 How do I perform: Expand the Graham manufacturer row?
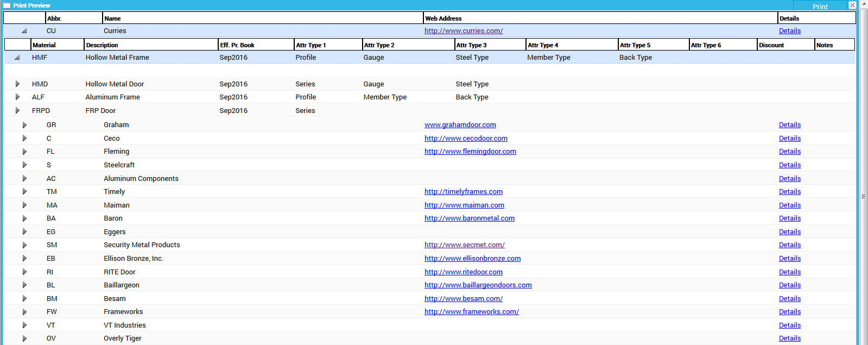pyautogui.click(x=24, y=125)
